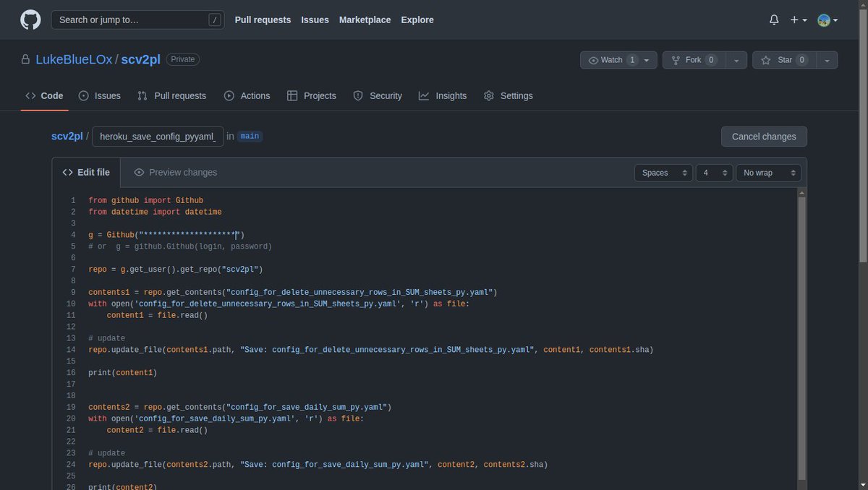This screenshot has height=490, width=868.
Task: Open the notifications bell
Action: click(774, 20)
